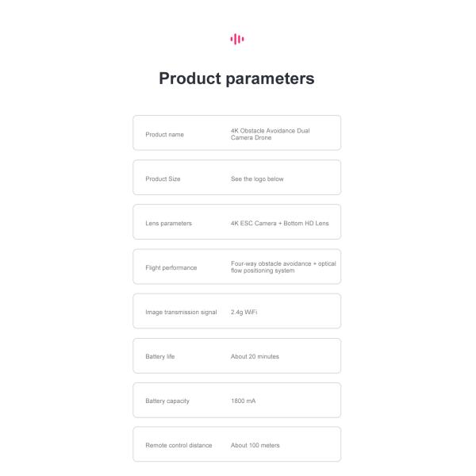Click the Four-way obstacle avoidance description
Viewport: 476px width, 476px height.
pyautogui.click(x=283, y=267)
